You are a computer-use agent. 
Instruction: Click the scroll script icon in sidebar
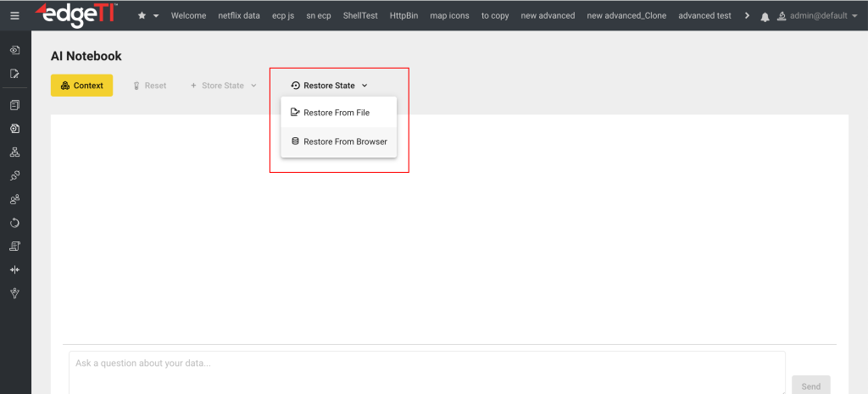tap(14, 247)
